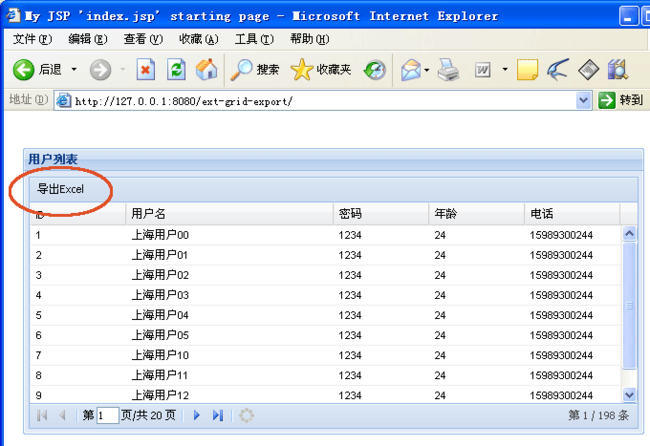The width and height of the screenshot is (650, 446).
Task: Click the grid refresh spinner icon
Action: (x=246, y=415)
